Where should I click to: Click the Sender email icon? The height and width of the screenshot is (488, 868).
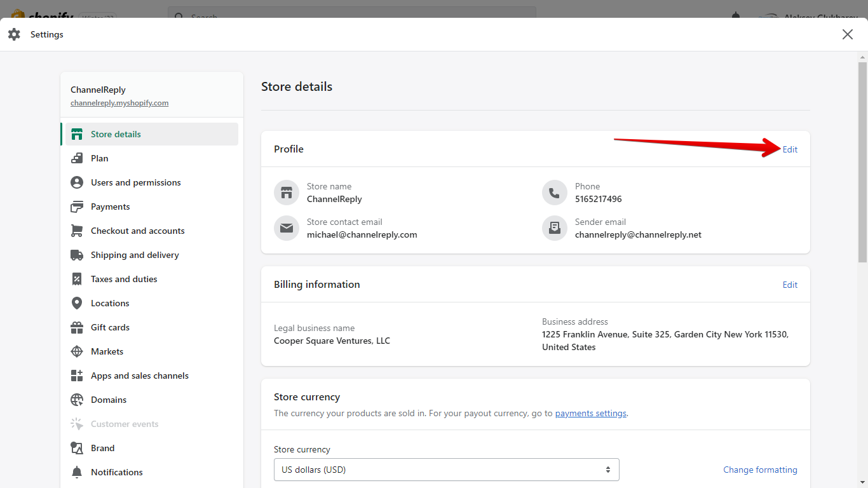555,228
